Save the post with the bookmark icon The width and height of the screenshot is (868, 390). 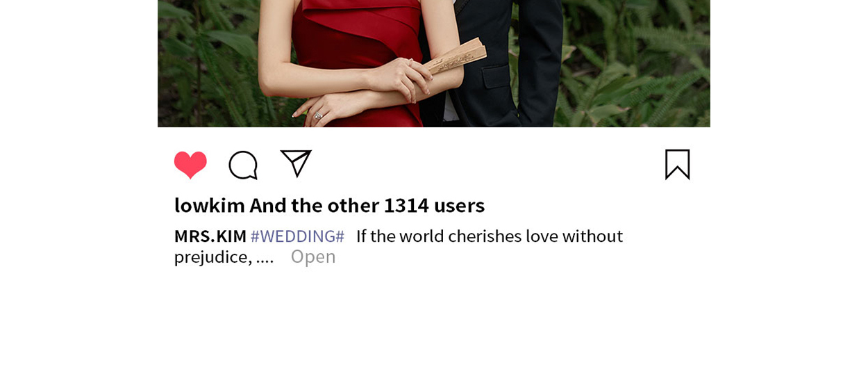(x=678, y=165)
